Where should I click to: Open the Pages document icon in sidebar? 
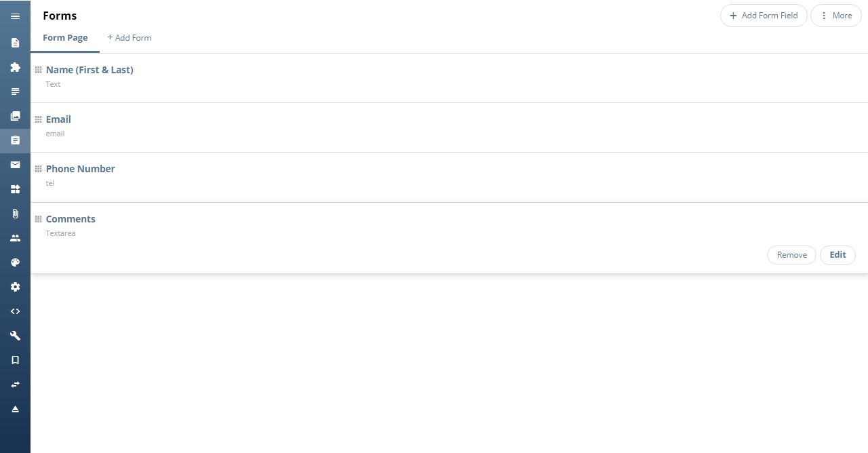[15, 43]
